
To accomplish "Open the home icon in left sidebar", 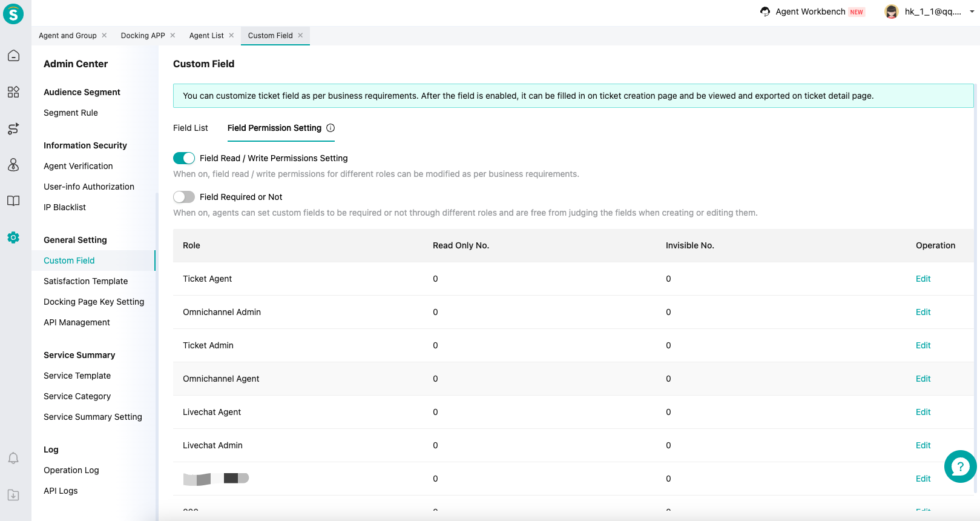I will point(13,56).
